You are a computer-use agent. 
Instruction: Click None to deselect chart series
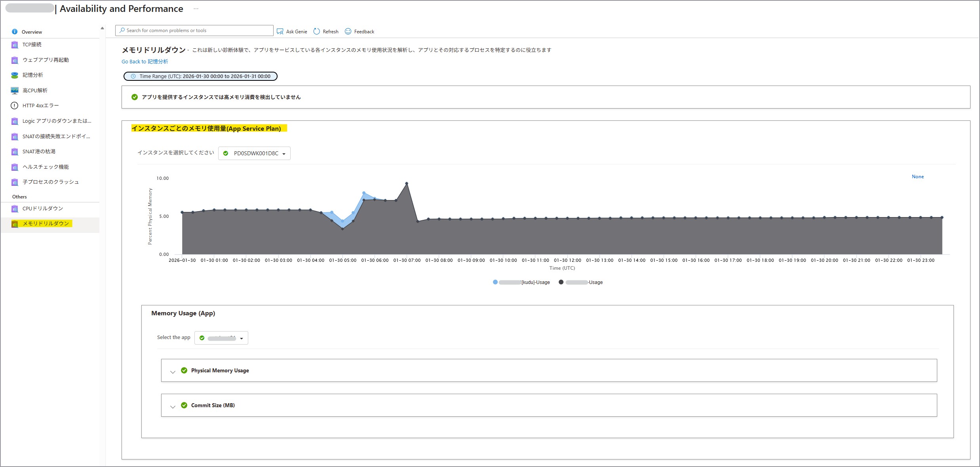pyautogui.click(x=917, y=177)
